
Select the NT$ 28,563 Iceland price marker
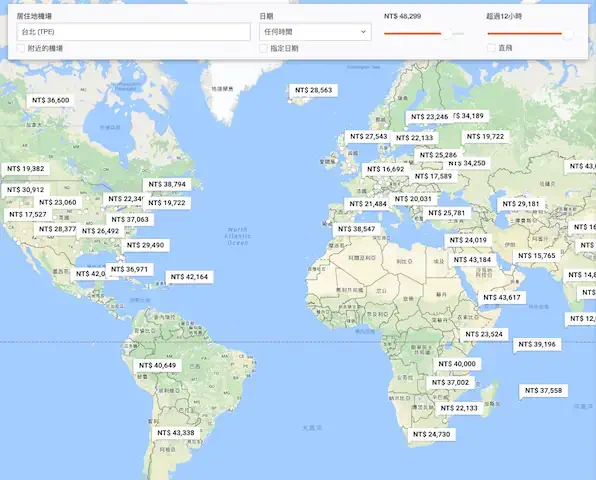(314, 90)
